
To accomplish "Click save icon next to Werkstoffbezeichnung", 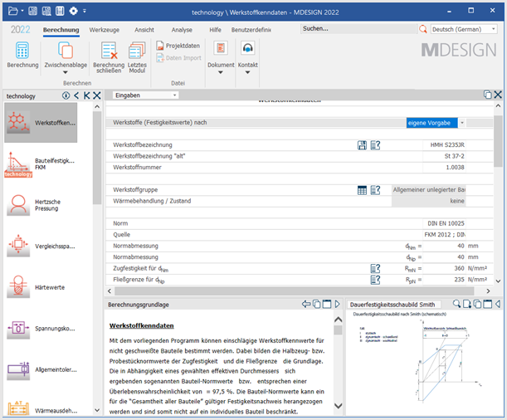I will pyautogui.click(x=362, y=145).
